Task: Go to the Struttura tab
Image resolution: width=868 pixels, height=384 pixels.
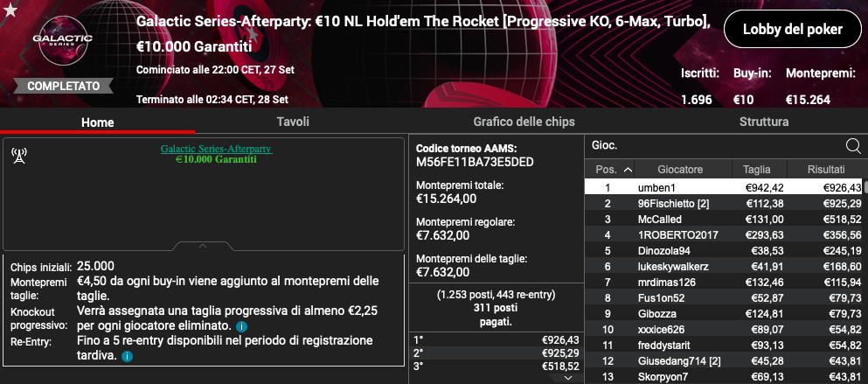Action: coord(764,122)
